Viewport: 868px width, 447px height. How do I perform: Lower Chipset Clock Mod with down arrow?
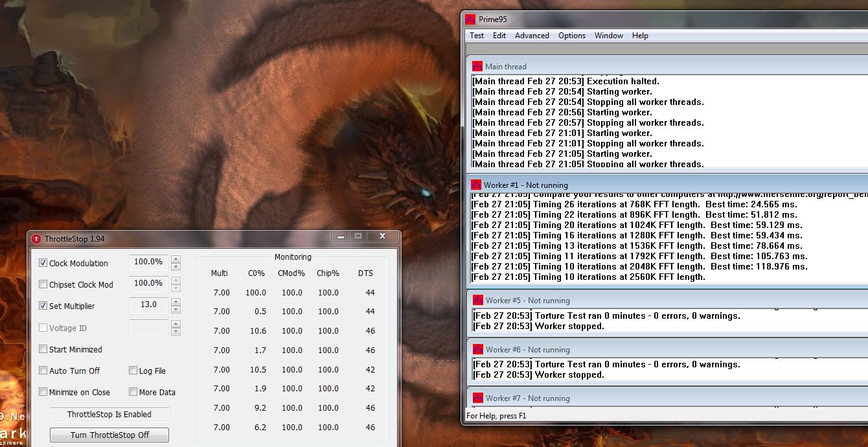pos(176,288)
